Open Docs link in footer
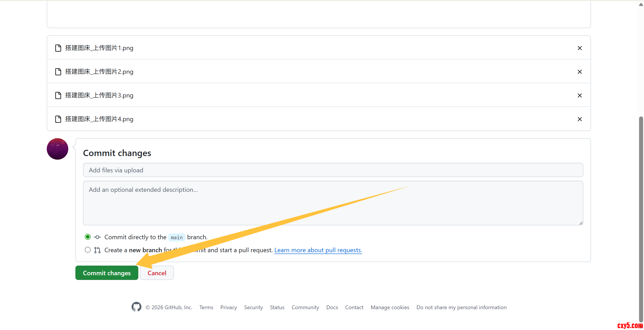Screen dimensions: 644x330 [x=332, y=307]
